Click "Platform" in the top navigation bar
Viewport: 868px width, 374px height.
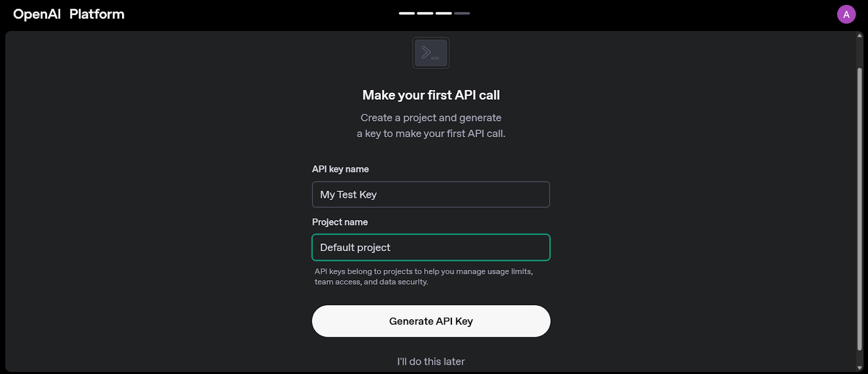tap(97, 14)
